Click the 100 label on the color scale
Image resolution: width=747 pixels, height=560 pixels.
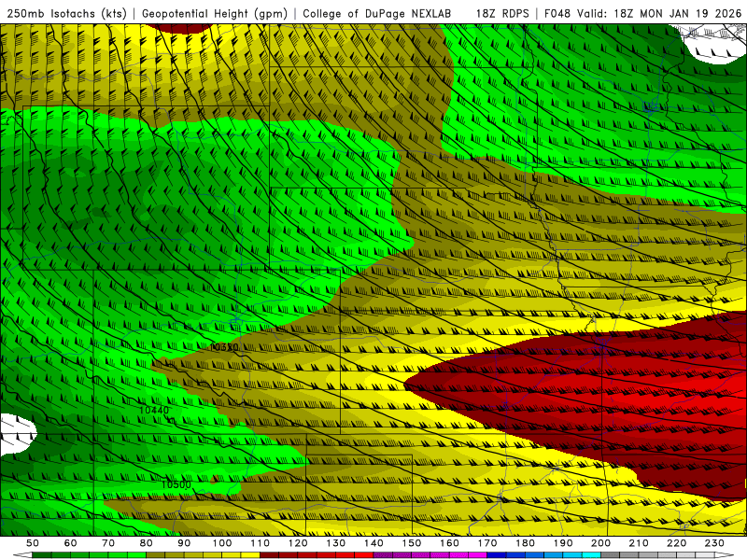click(x=222, y=543)
